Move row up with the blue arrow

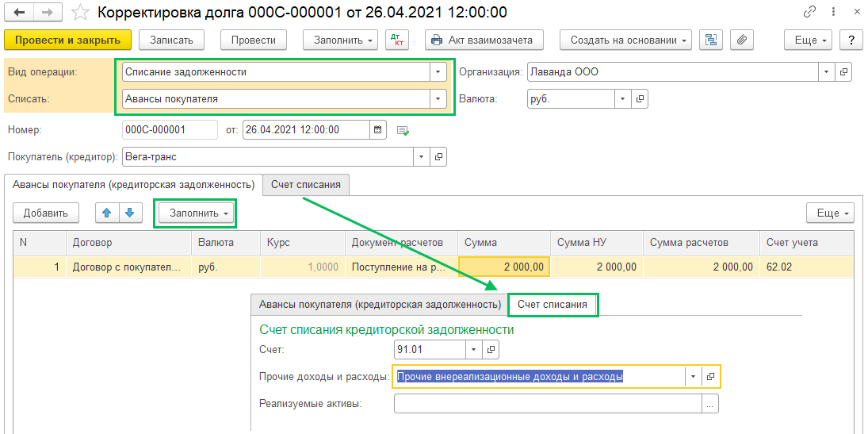click(107, 213)
